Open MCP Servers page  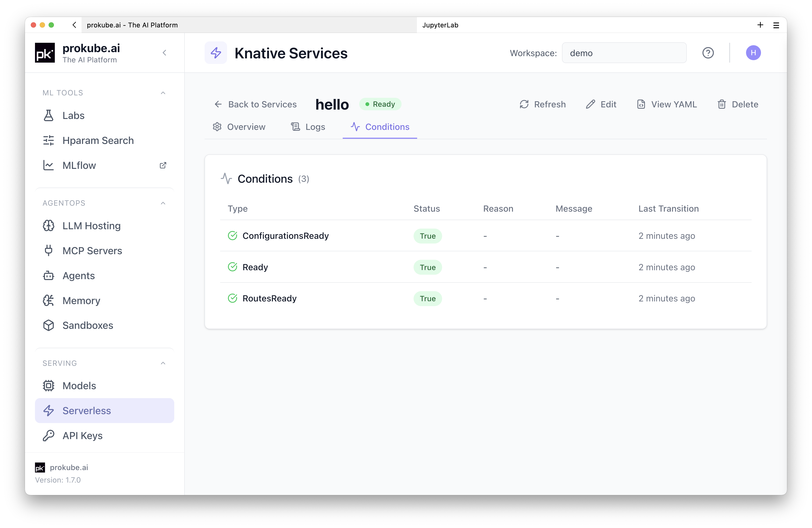click(x=105, y=251)
